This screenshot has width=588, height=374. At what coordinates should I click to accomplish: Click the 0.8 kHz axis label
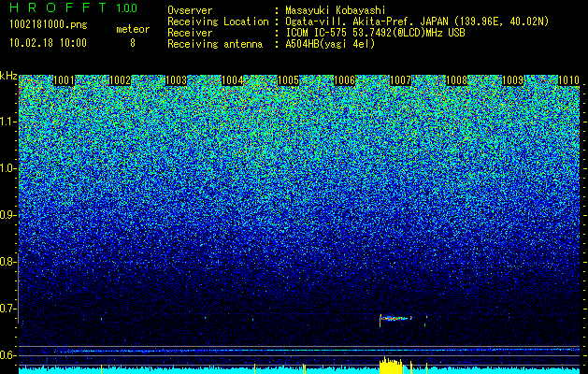pos(7,262)
